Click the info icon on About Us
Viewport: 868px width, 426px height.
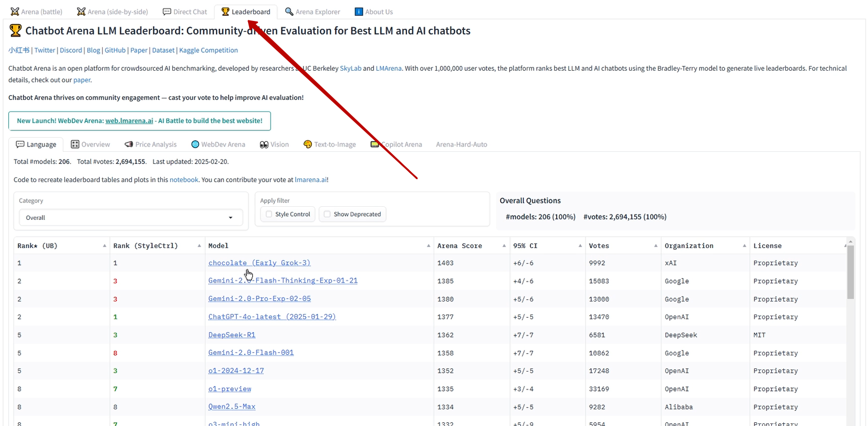pyautogui.click(x=359, y=12)
